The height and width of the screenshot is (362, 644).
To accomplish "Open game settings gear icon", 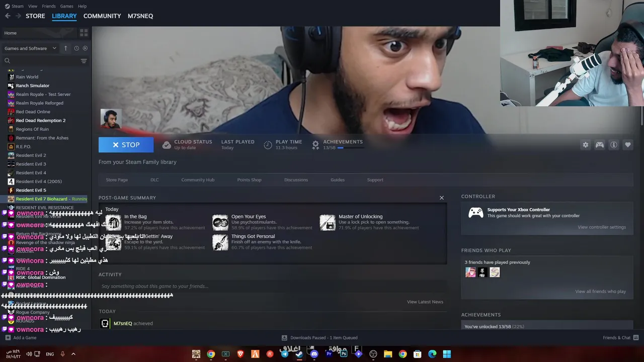I will coord(585,145).
